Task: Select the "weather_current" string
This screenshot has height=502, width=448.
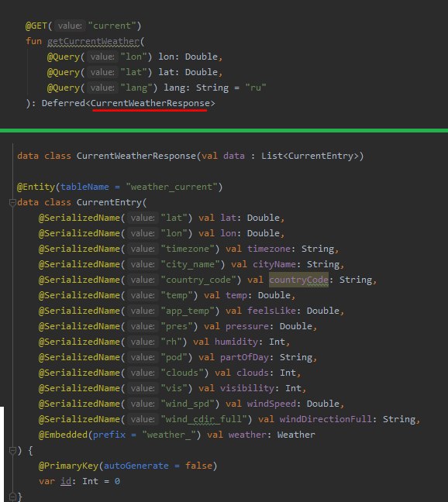Action: pos(171,187)
